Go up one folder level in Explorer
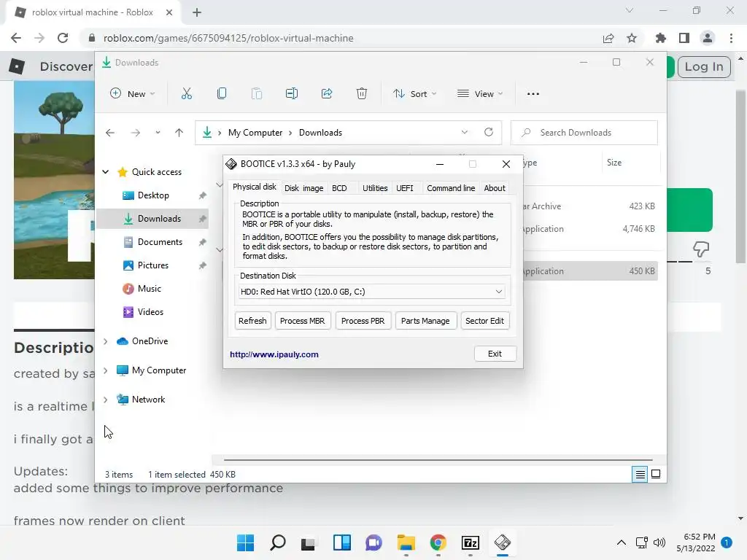 179,133
